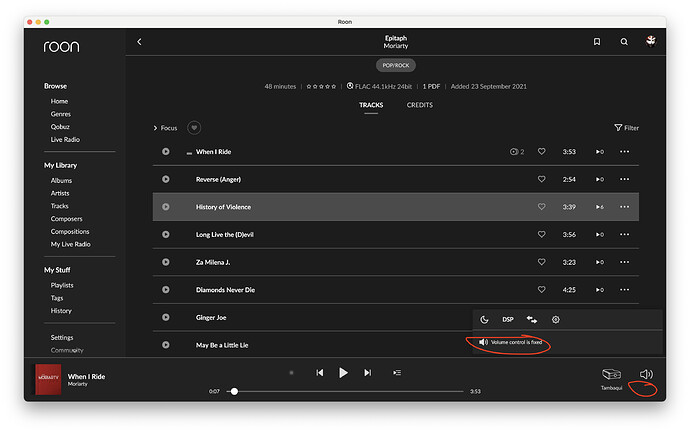Open History in My Stuff
The width and height of the screenshot is (690, 432).
click(61, 311)
